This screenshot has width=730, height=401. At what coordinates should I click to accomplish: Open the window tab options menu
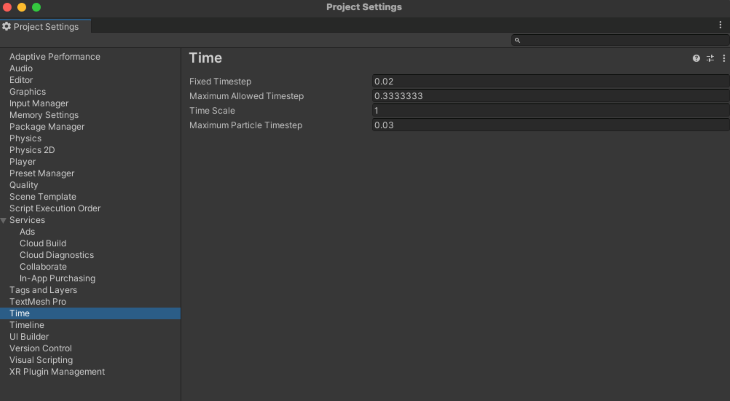click(x=720, y=25)
